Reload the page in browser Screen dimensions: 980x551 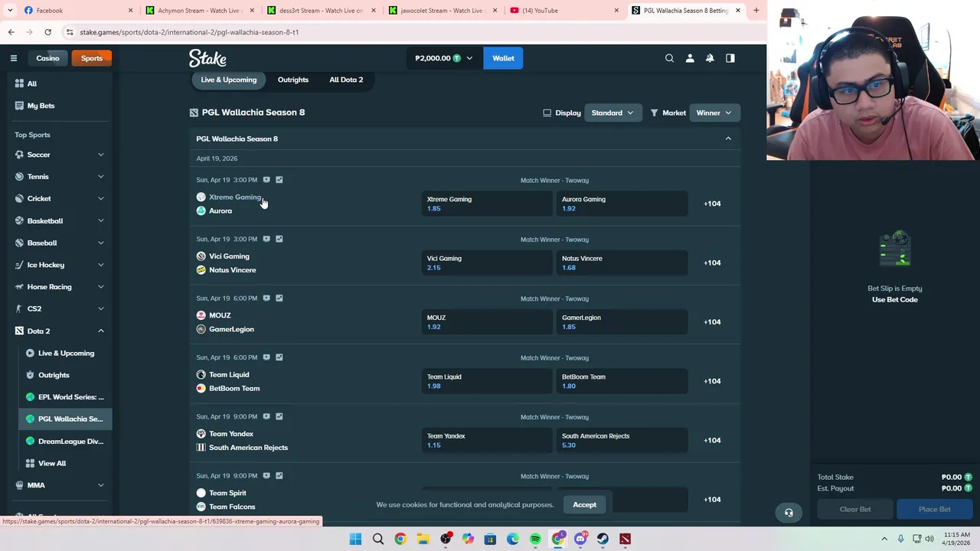click(47, 32)
